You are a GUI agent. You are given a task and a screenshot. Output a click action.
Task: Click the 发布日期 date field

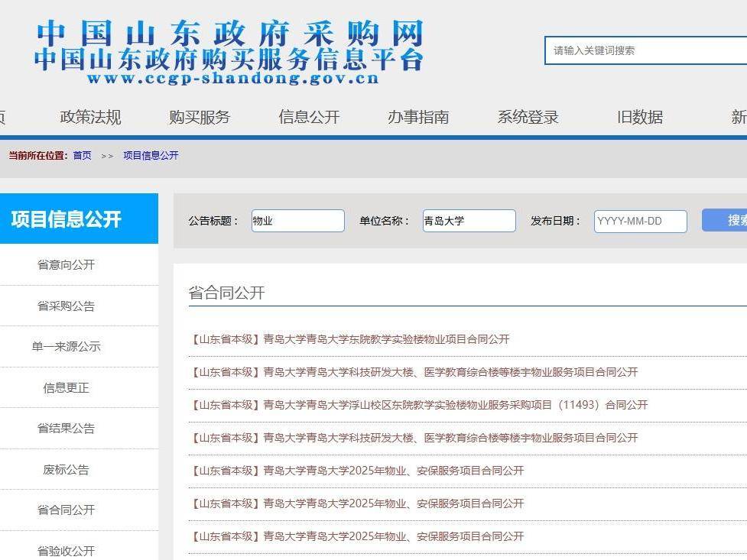pyautogui.click(x=640, y=221)
